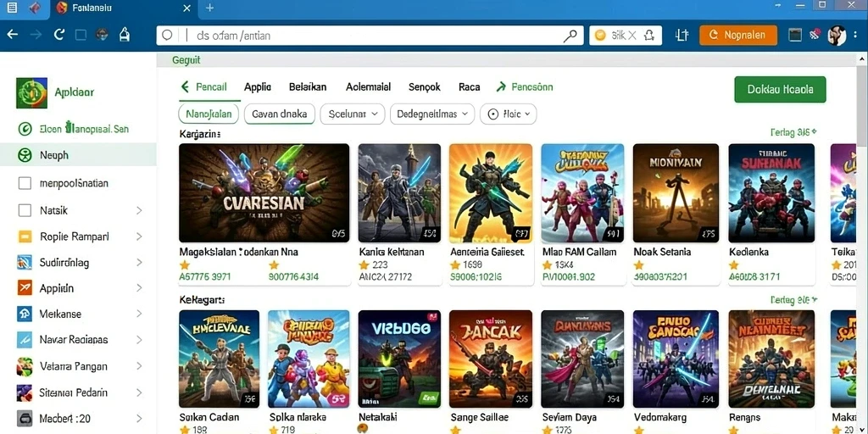868x434 pixels.
Task: Select the Nanojkalan filter chip
Action: pos(209,114)
